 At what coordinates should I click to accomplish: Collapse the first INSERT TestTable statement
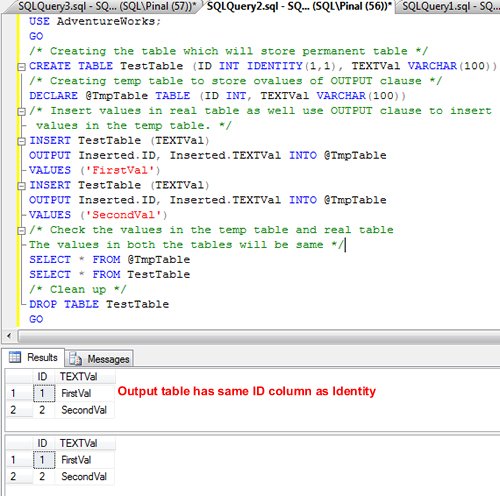pyautogui.click(x=21, y=142)
